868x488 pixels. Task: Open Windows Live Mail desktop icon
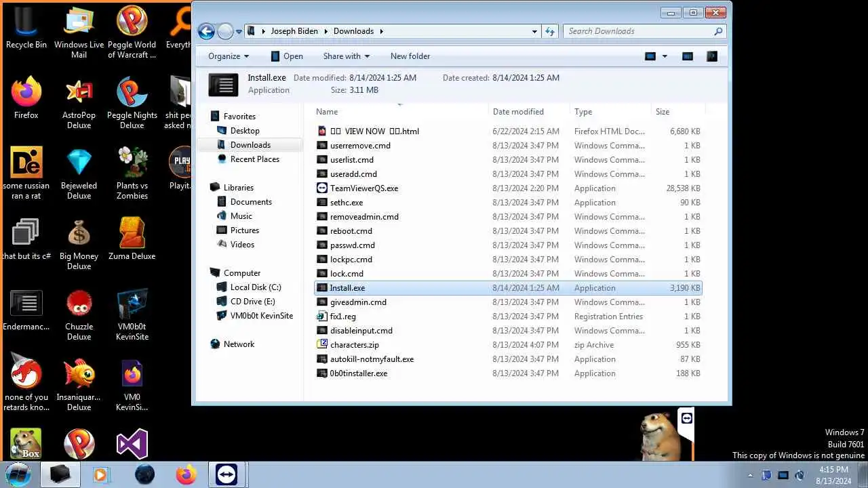pyautogui.click(x=79, y=33)
